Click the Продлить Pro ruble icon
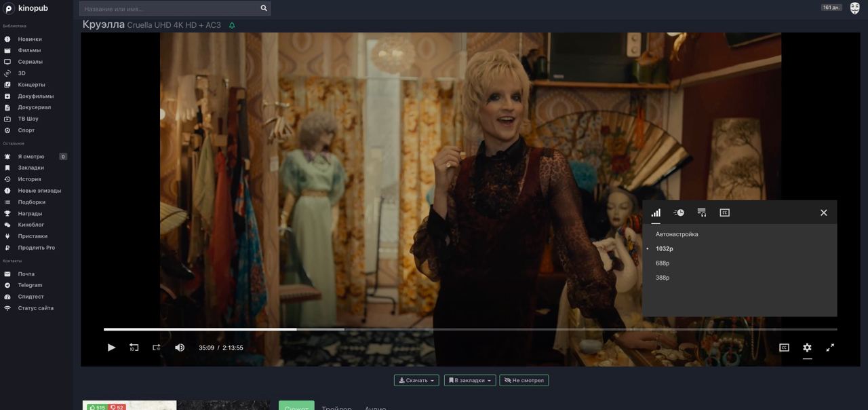Image resolution: width=868 pixels, height=410 pixels. tap(7, 248)
